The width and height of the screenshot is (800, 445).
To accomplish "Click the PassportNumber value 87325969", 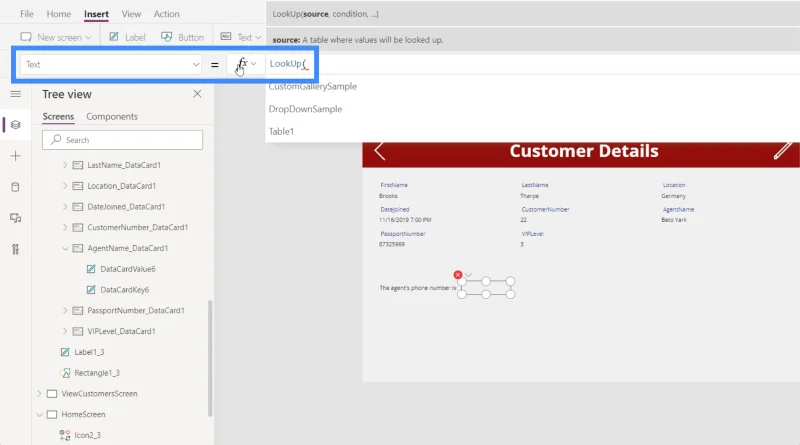I will tap(392, 244).
